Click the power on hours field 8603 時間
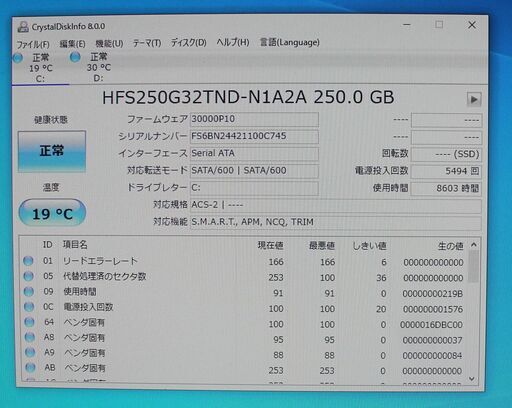 [447, 188]
